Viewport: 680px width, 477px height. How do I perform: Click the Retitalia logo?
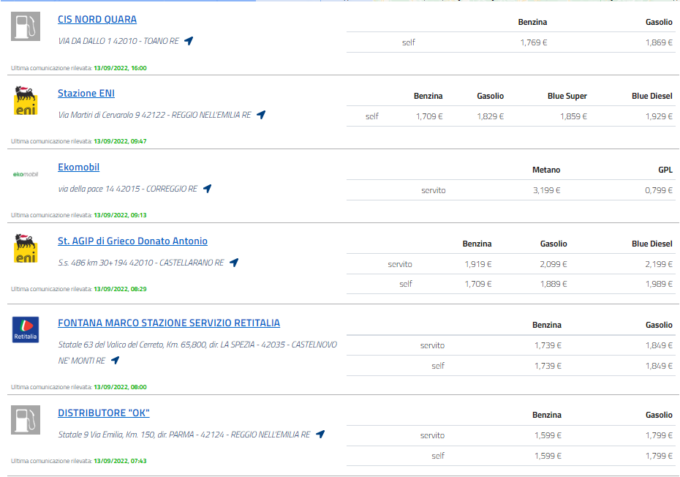click(26, 330)
